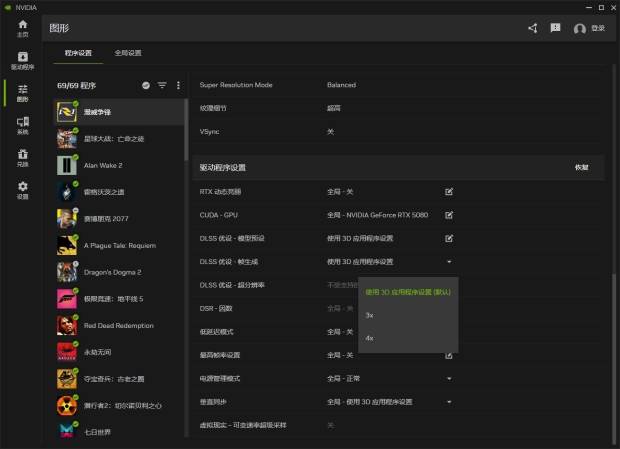Click the 低延迟模式 row label

(217, 332)
